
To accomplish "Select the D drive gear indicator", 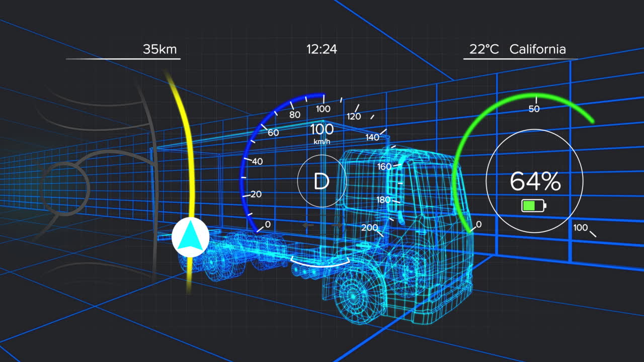I will pyautogui.click(x=321, y=181).
